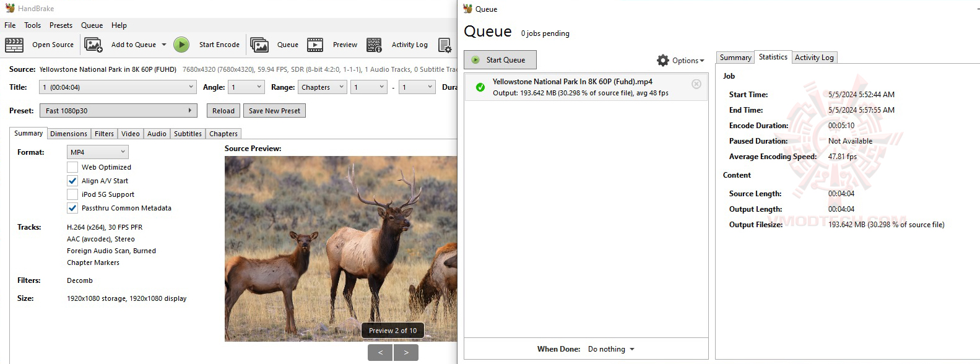
Task: Open the When Done 'Do nothing' dropdown
Action: click(x=611, y=349)
